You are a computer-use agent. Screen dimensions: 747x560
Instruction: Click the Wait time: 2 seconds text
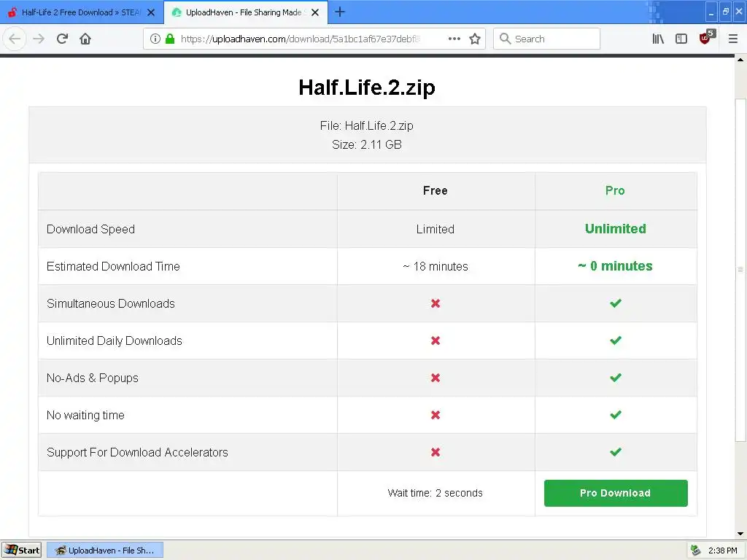pos(435,493)
